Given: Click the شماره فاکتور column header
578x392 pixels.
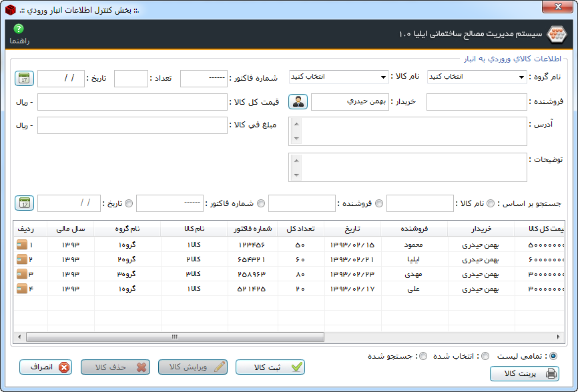Looking at the screenshot, I should (252, 229).
